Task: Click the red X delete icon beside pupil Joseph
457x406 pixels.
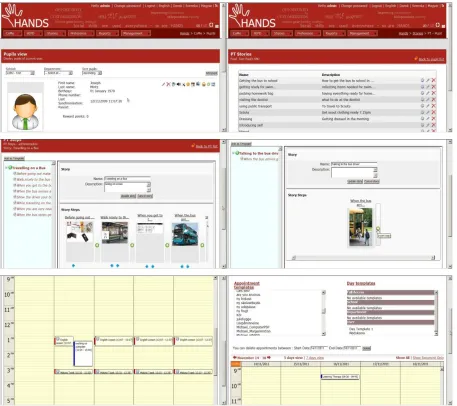Action: (168, 84)
